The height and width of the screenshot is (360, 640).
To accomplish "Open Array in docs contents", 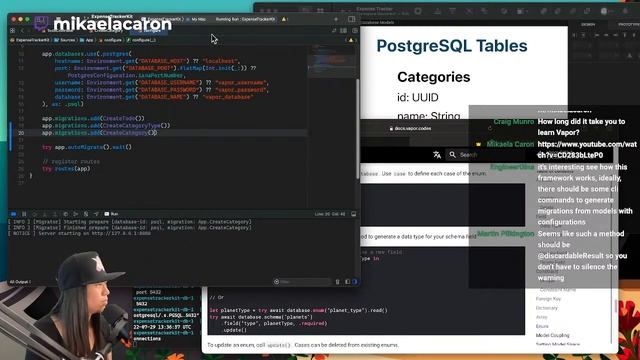I will 541,317.
